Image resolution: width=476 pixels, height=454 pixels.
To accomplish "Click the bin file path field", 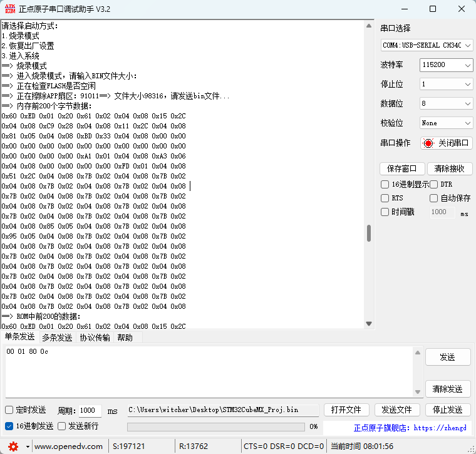I will (x=223, y=410).
